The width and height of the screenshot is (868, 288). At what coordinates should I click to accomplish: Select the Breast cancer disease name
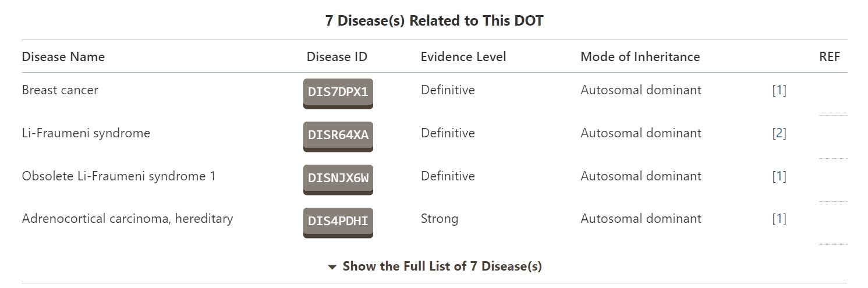coord(60,90)
